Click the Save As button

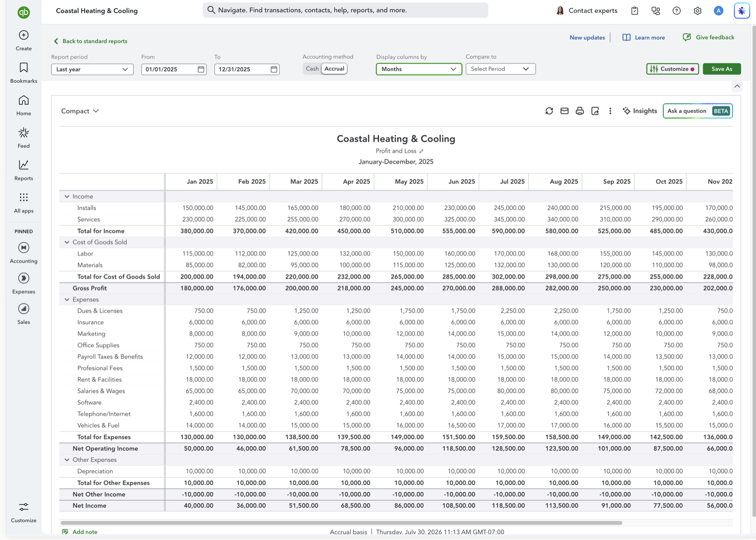[x=722, y=69]
